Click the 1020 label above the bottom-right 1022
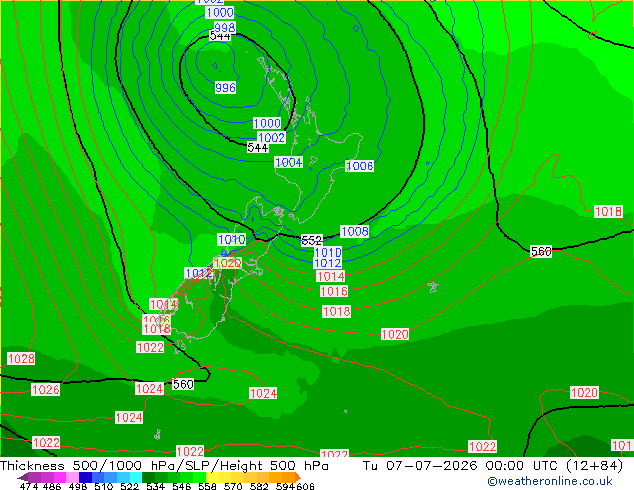The width and height of the screenshot is (634, 490). coord(584,392)
